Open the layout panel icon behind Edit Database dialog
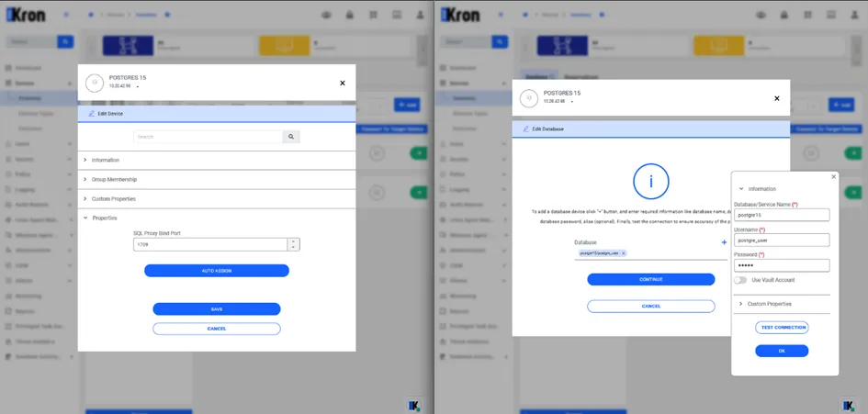This screenshot has height=414, width=868. coord(831,16)
